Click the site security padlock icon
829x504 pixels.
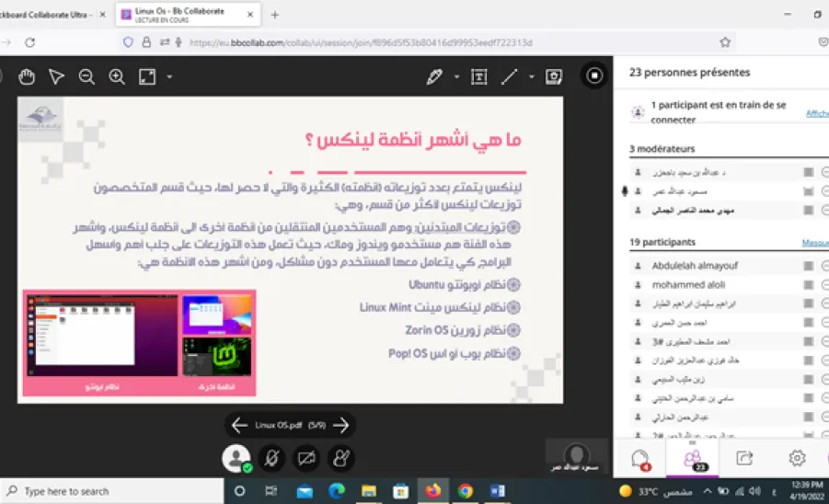click(146, 42)
